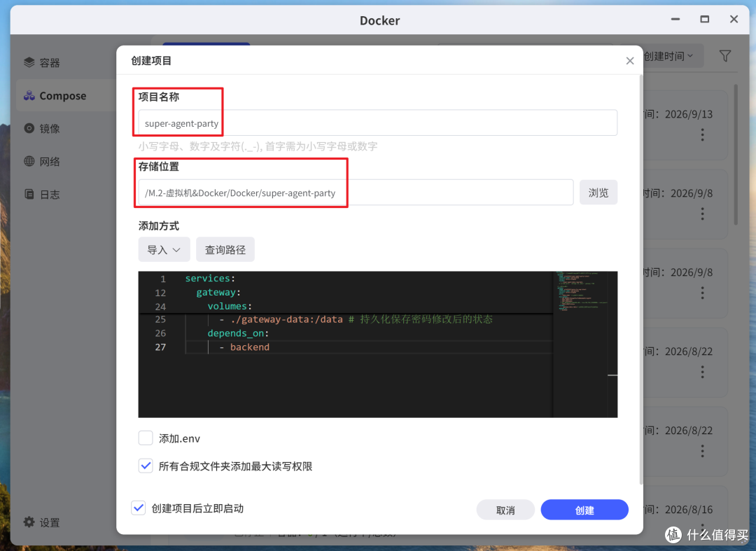Click the 网络 globe icon
Image resolution: width=756 pixels, height=551 pixels.
29,161
